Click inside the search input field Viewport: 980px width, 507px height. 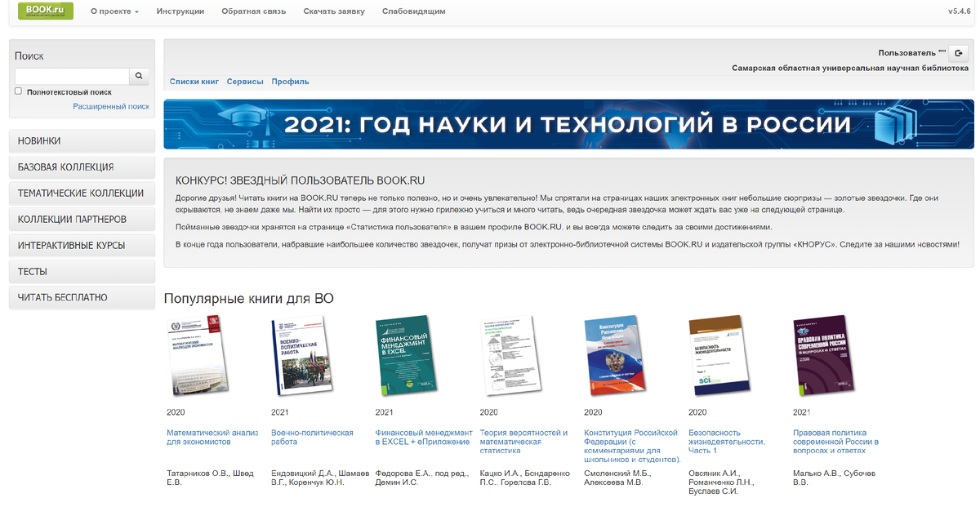tap(72, 75)
